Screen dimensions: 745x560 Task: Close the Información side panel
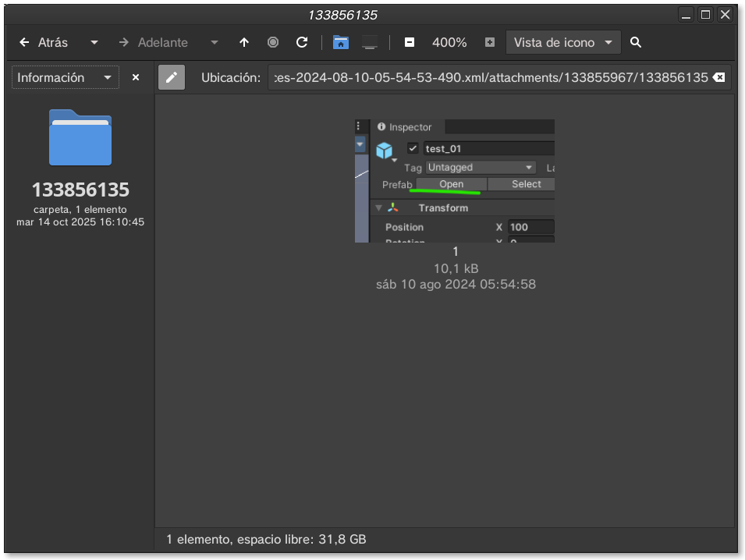pyautogui.click(x=136, y=78)
